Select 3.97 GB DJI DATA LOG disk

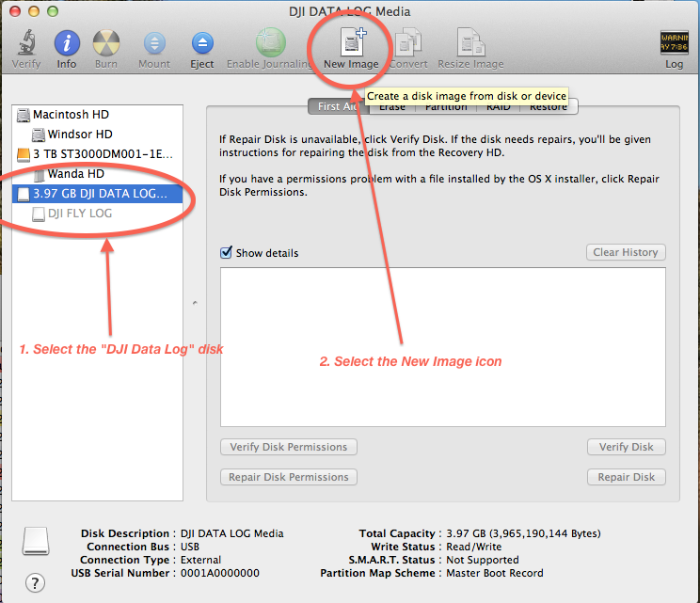pos(97,194)
